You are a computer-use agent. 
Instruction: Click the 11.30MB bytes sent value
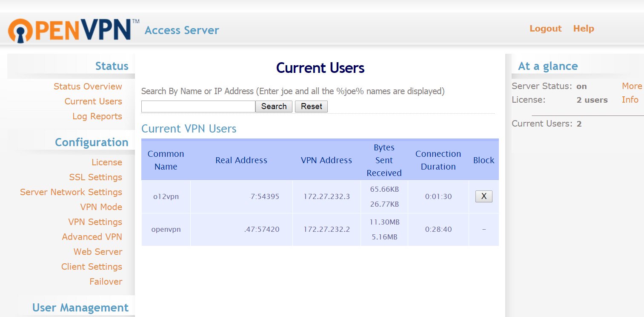[384, 222]
